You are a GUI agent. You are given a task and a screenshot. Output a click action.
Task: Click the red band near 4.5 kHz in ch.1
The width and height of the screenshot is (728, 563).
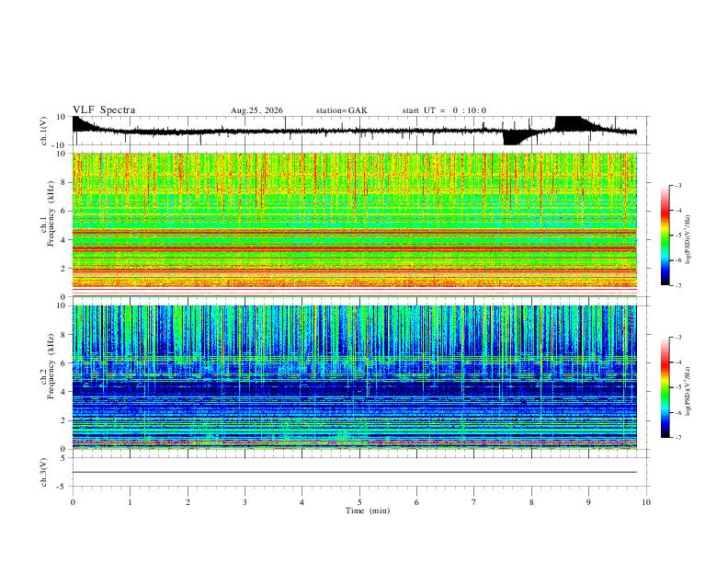pos(354,230)
